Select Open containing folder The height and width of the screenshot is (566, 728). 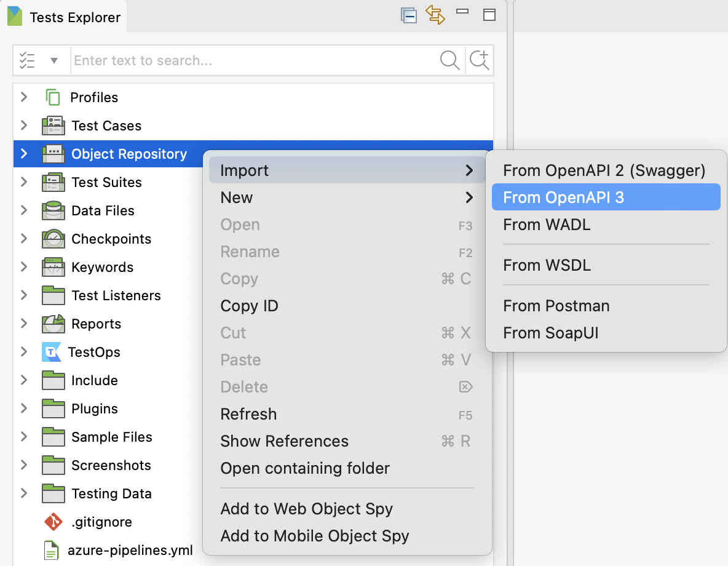click(x=347, y=468)
